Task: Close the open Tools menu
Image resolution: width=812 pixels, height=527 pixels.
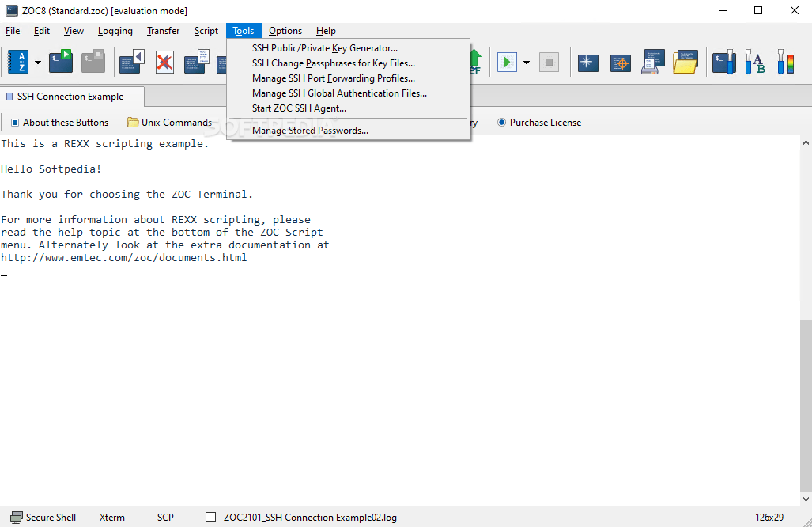Action: 244,31
